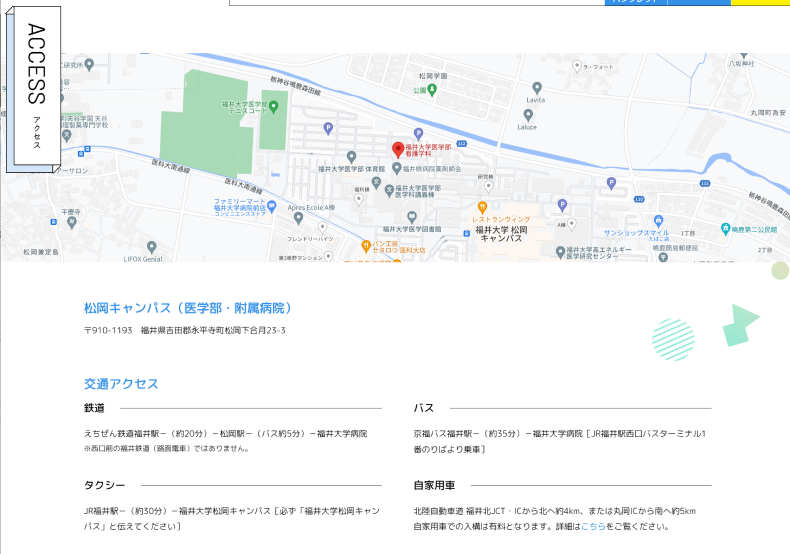Click the 第3横野マンション map pin
The image size is (790, 554).
[328, 256]
